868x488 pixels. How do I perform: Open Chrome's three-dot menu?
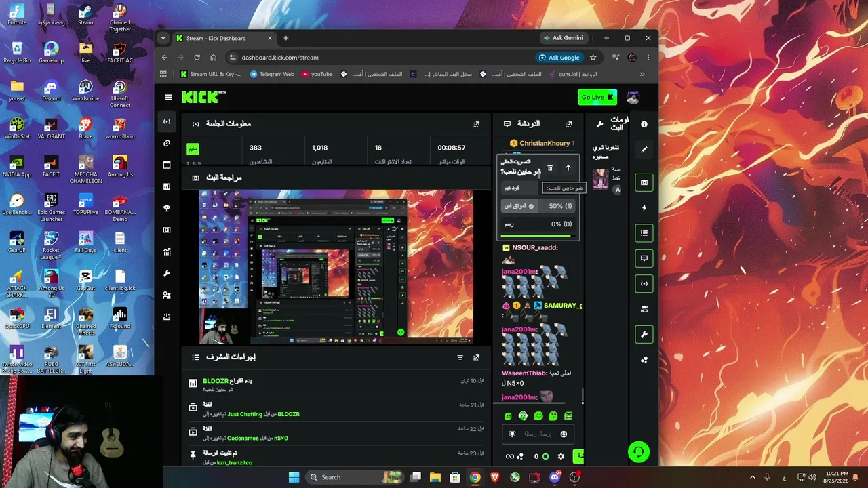click(x=648, y=58)
